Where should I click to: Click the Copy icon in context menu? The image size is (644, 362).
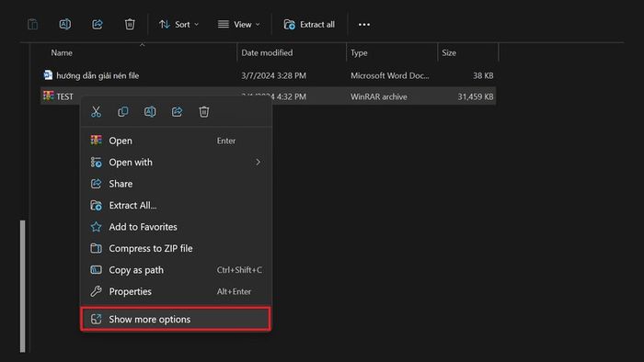[122, 111]
